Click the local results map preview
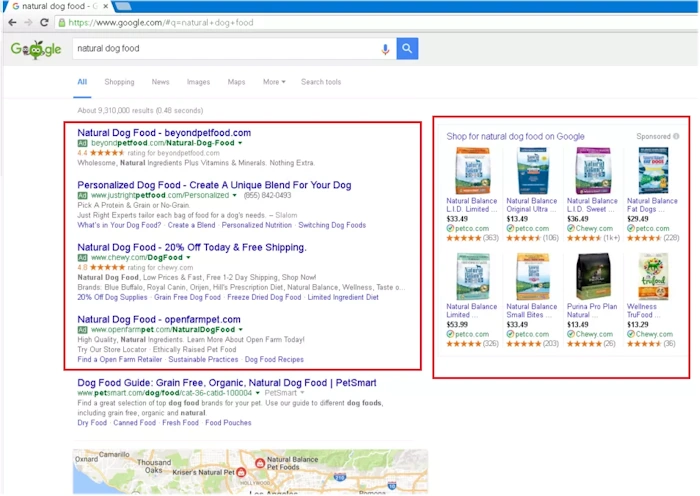Screen dimensions: 700x496 [x=250, y=471]
